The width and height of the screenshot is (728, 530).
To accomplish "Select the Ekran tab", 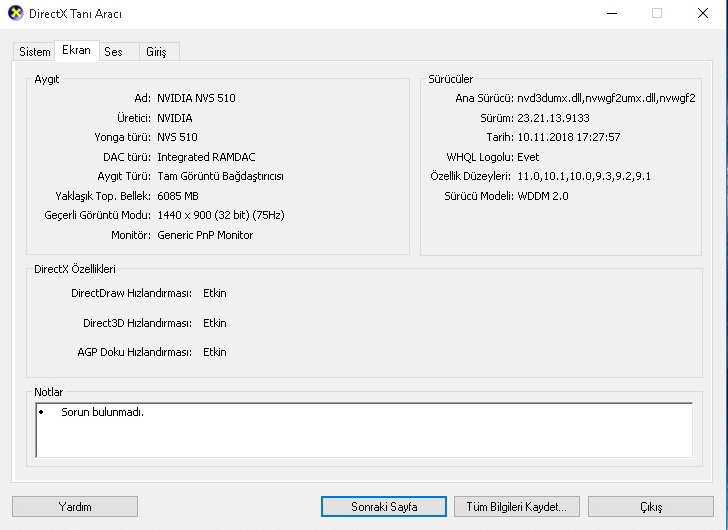I will click(x=77, y=50).
